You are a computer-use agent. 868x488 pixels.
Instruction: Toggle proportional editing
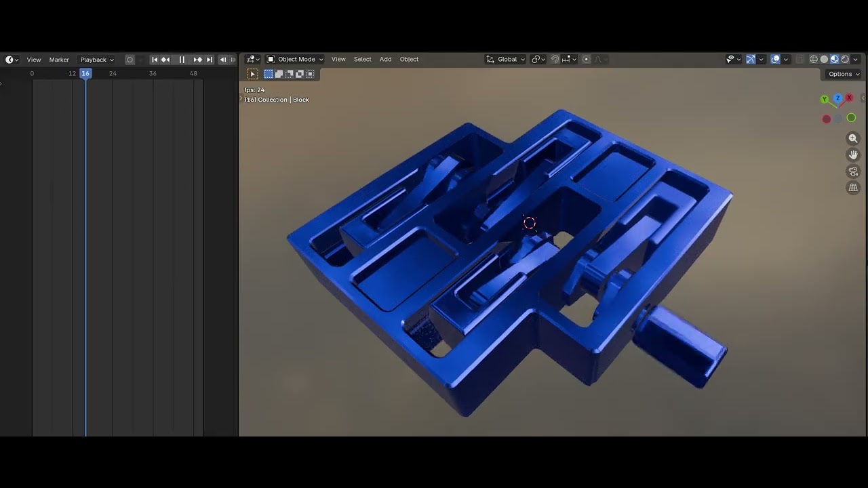coord(587,59)
